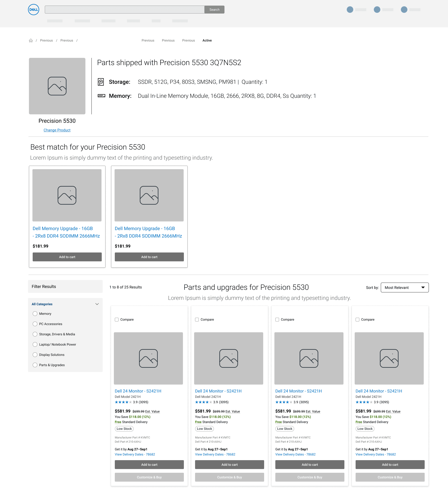Open the Precision 5530 product image placeholder

[57, 86]
